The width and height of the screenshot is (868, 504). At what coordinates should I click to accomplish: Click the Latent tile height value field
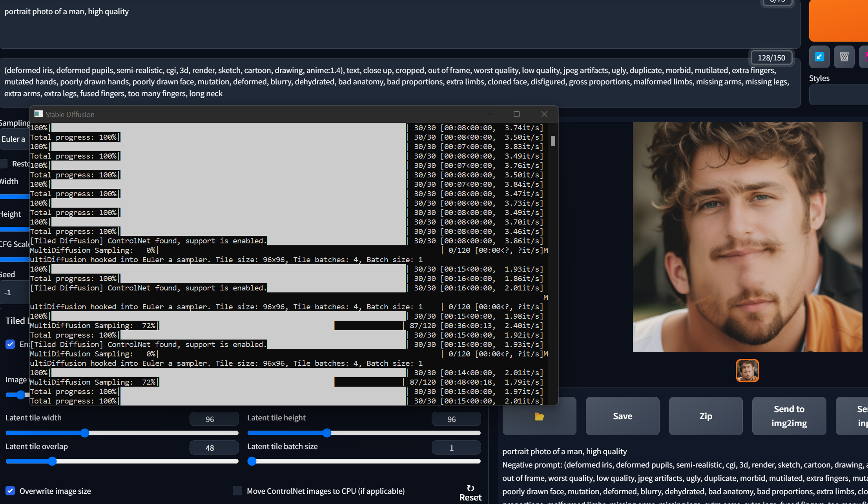[x=456, y=419]
